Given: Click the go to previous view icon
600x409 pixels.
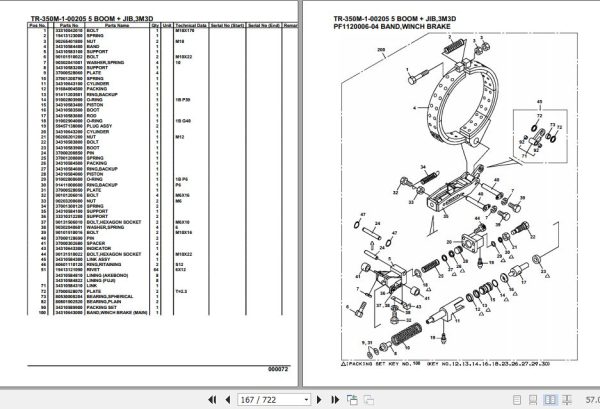Looking at the screenshot, I should (352, 400).
